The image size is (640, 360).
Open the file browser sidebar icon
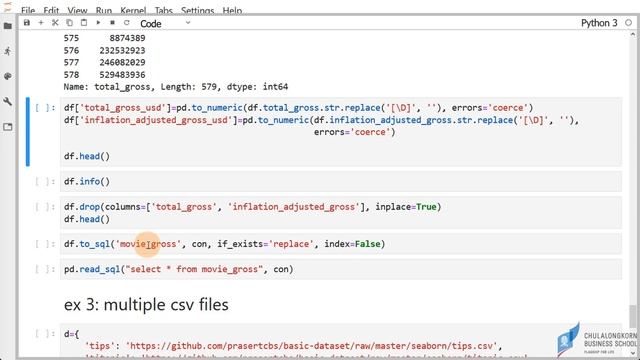(x=8, y=26)
